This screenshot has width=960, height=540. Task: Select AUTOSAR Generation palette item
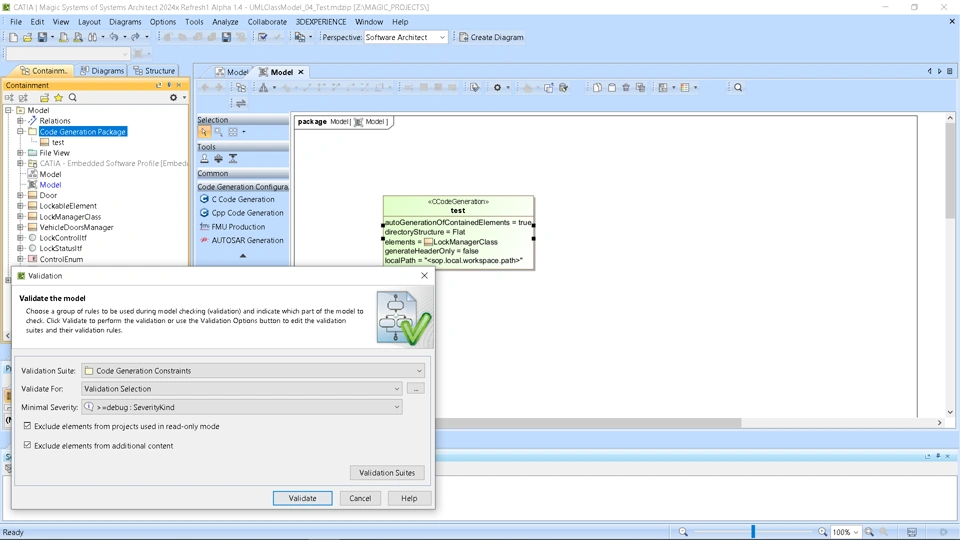click(242, 241)
